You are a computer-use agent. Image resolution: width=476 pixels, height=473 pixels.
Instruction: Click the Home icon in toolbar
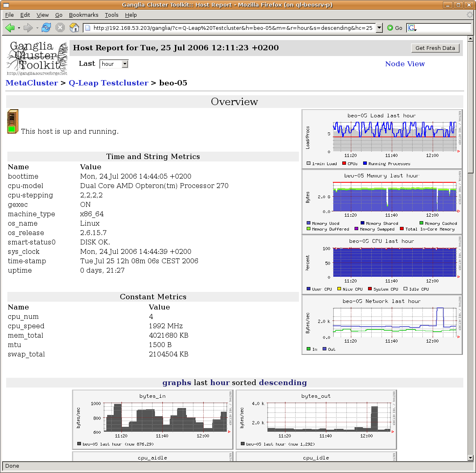74,28
